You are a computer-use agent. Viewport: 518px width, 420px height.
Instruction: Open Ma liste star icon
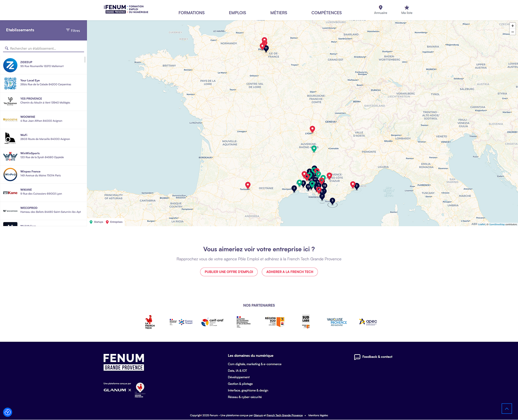pos(407,7)
